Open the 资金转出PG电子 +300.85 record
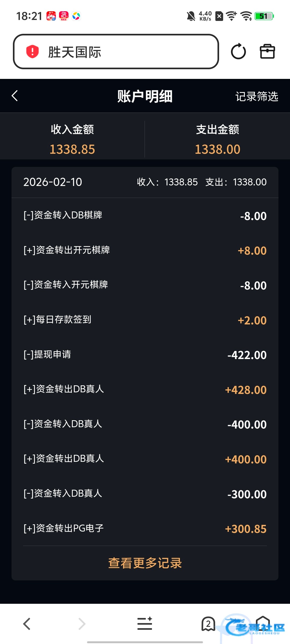290x644 pixels. coord(145,529)
